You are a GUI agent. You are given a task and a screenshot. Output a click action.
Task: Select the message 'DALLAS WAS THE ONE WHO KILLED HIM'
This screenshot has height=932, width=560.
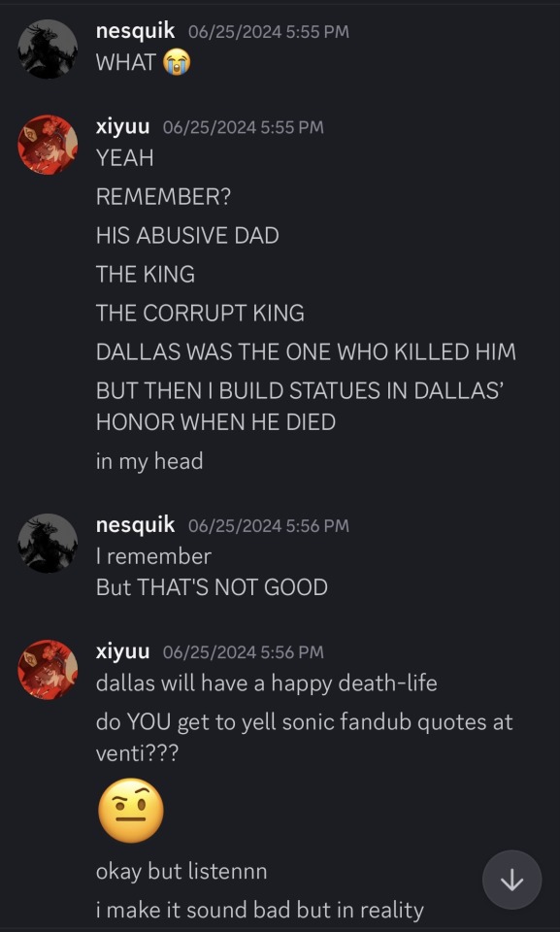tap(306, 351)
